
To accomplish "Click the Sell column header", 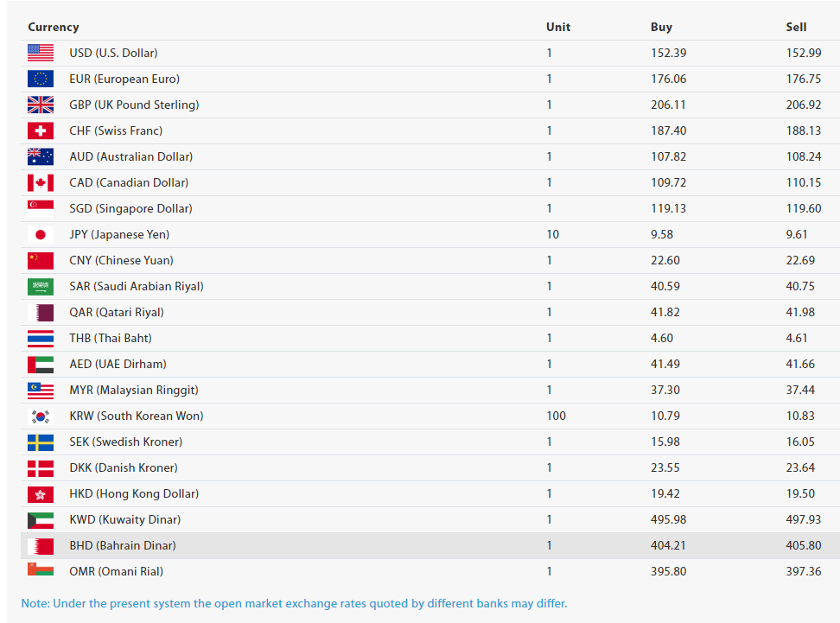I will point(796,28).
